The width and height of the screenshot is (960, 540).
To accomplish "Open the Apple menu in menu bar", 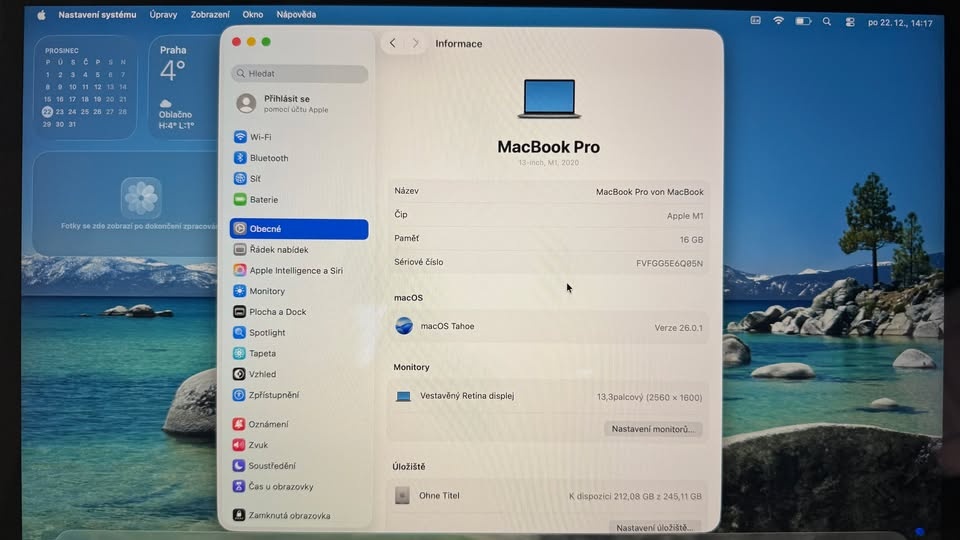I will click(41, 15).
